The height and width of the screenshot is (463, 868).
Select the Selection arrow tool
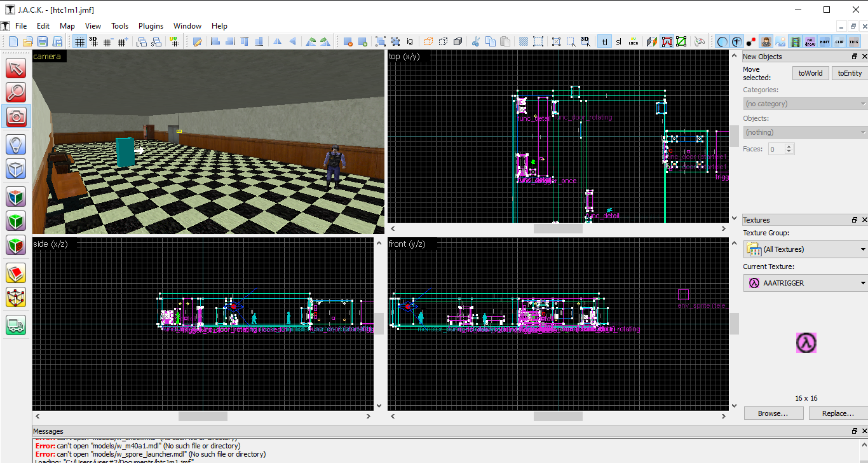click(16, 69)
